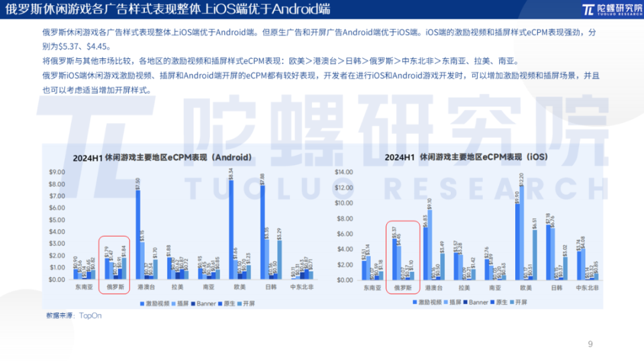Click the Tuoluo Research logo in header
Screen dimensions: 644x362
pyautogui.click(x=612, y=9)
